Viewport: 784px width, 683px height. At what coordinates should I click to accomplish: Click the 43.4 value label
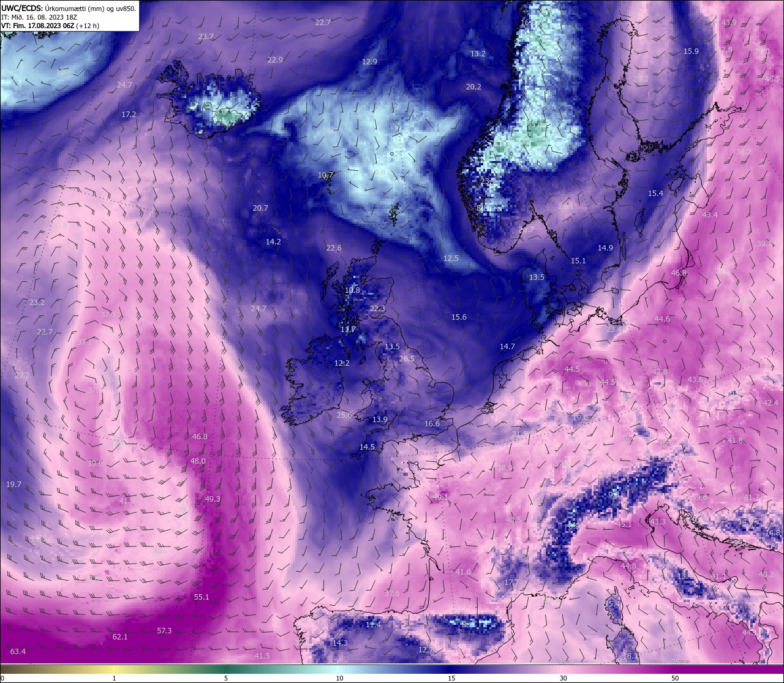click(710, 215)
